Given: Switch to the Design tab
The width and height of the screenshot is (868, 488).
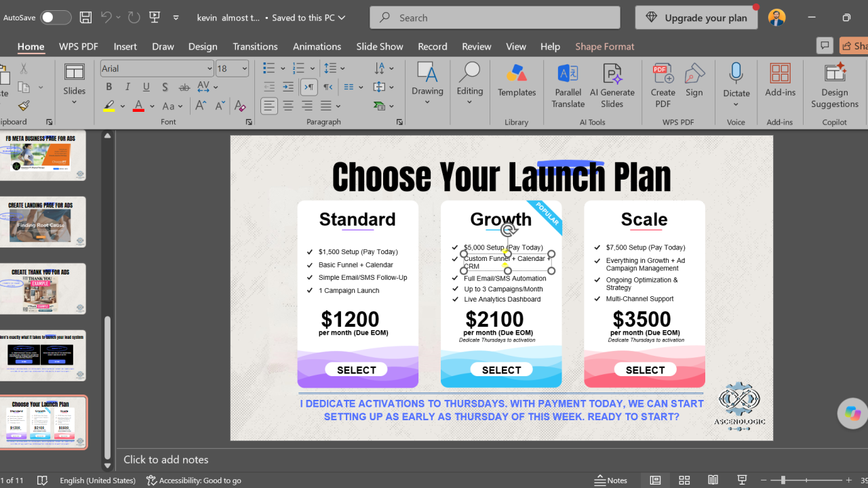Looking at the screenshot, I should pos(203,46).
